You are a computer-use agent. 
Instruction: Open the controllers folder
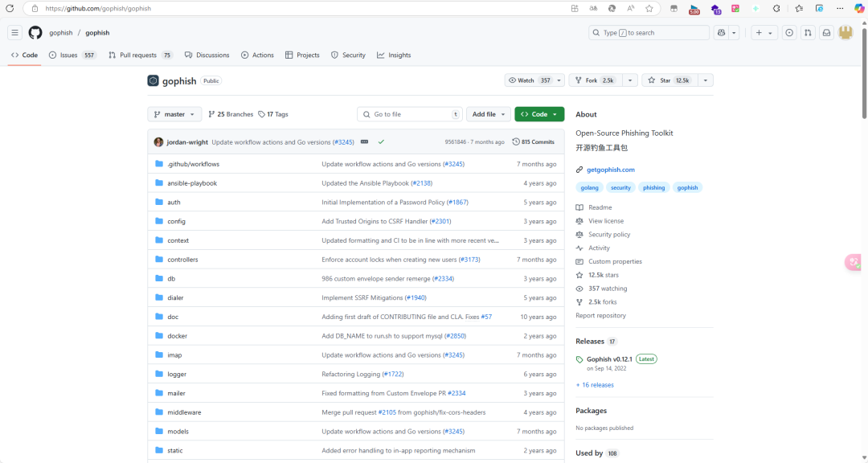182,259
